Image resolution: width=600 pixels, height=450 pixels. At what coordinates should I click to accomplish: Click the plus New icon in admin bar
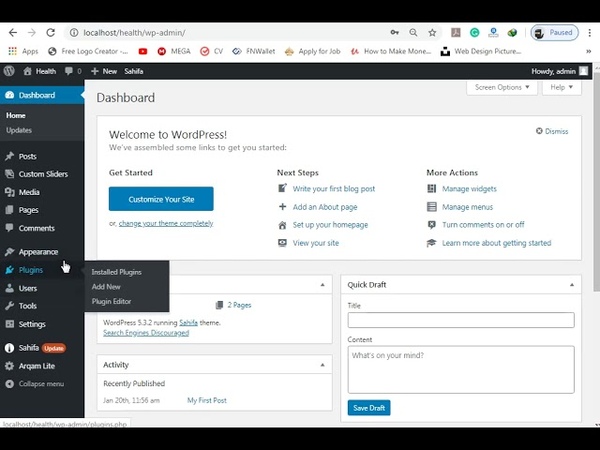(x=95, y=71)
